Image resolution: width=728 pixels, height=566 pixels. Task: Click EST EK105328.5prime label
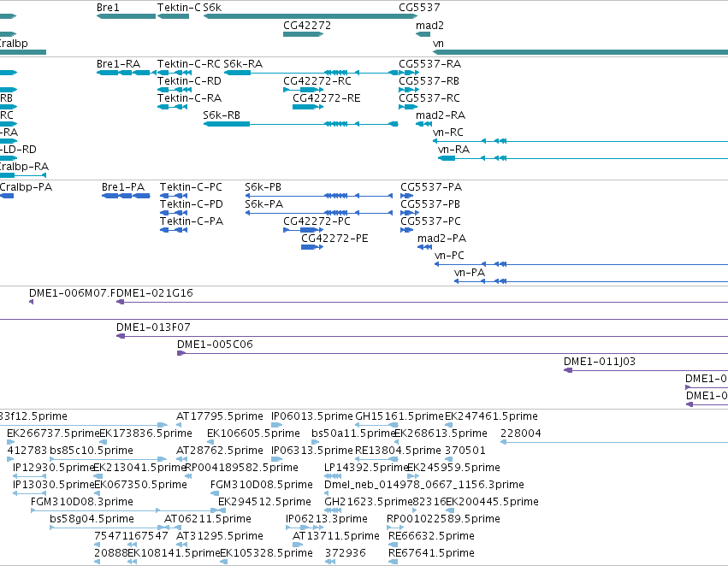pos(267,554)
